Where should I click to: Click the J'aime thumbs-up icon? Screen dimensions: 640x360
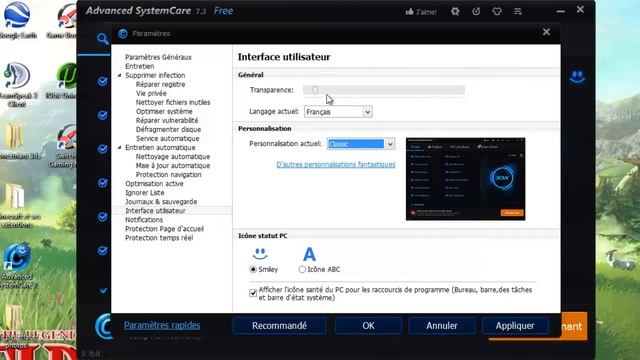tap(409, 11)
